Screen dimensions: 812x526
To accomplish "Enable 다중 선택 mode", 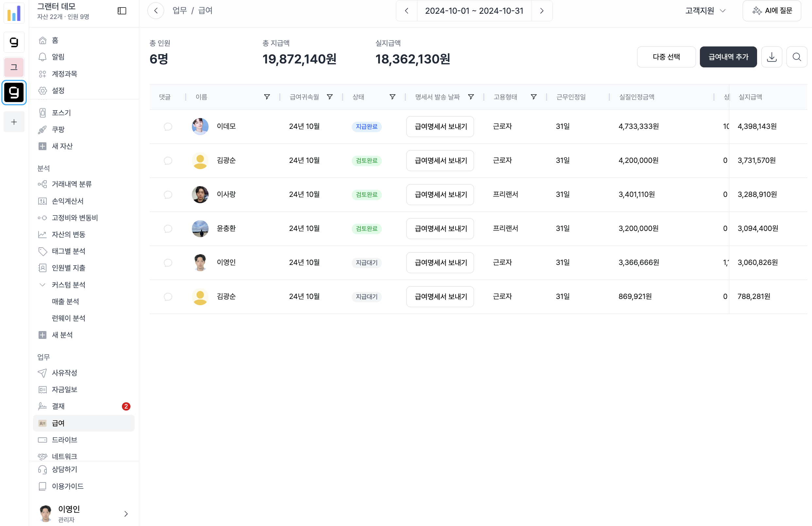I will pos(666,57).
